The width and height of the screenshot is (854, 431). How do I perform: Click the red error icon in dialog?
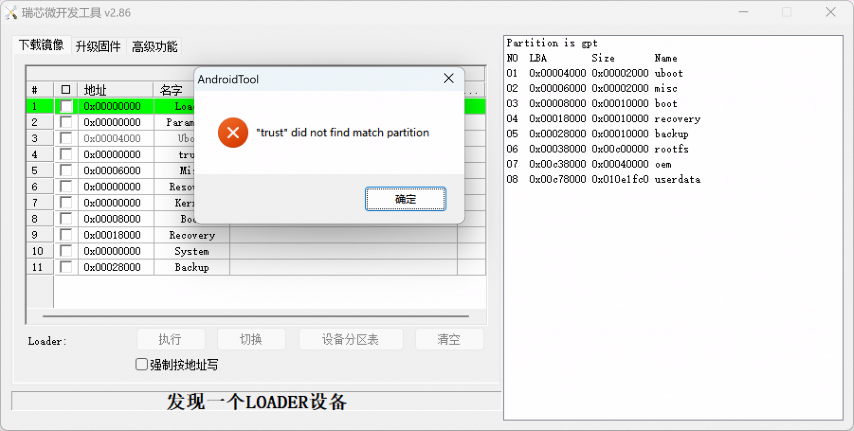233,132
